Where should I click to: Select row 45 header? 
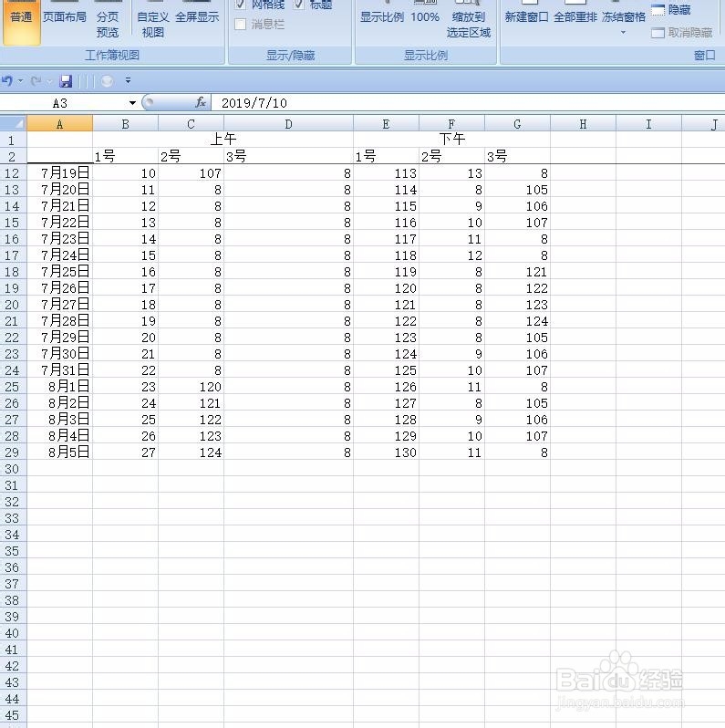click(x=13, y=715)
